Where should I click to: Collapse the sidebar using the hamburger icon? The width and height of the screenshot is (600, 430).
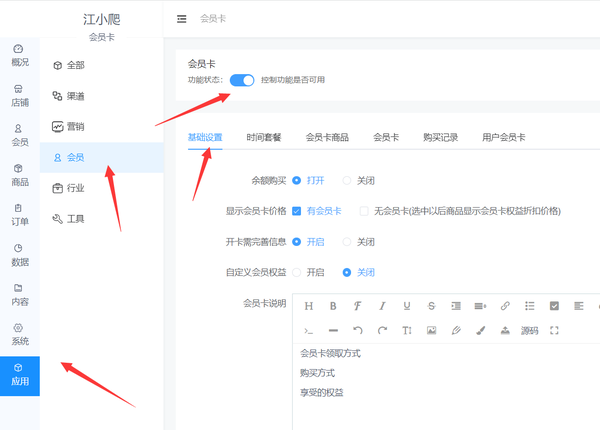click(x=181, y=19)
